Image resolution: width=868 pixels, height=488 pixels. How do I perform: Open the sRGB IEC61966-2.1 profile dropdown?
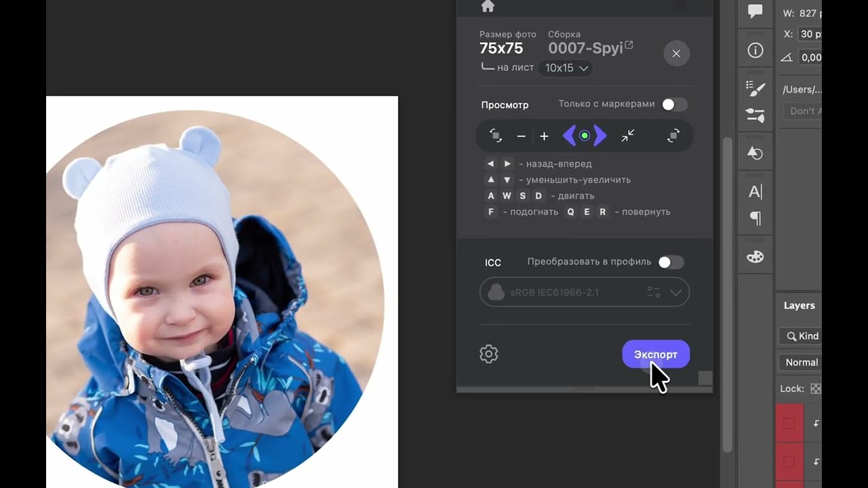point(585,292)
